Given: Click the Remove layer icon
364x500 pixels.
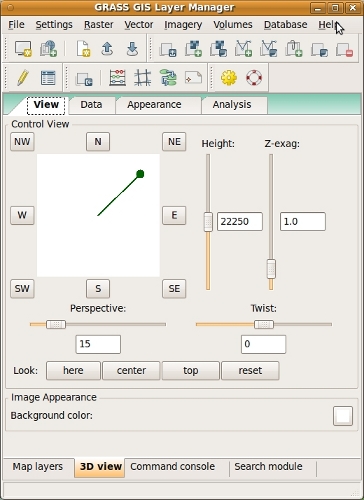Looking at the screenshot, I should [x=344, y=49].
